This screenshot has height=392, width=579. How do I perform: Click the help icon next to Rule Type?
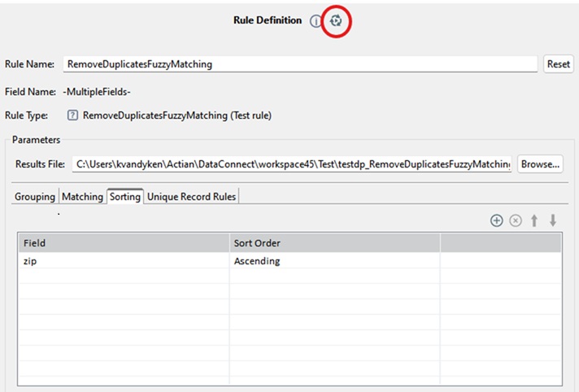72,115
